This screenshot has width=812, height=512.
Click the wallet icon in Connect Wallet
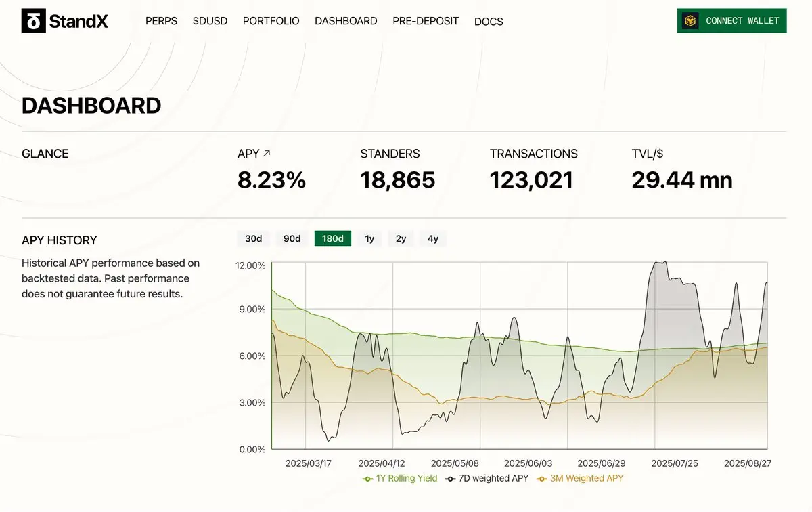pos(690,21)
